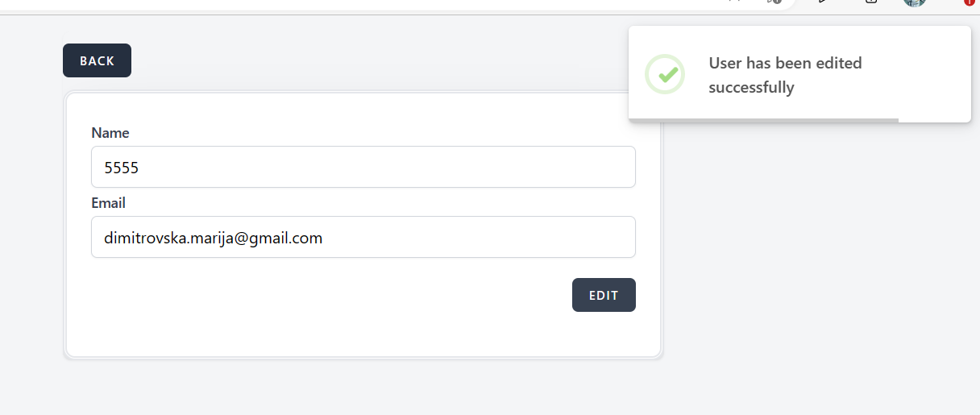The width and height of the screenshot is (980, 415).
Task: Click the green checkmark success icon
Action: tap(665, 74)
